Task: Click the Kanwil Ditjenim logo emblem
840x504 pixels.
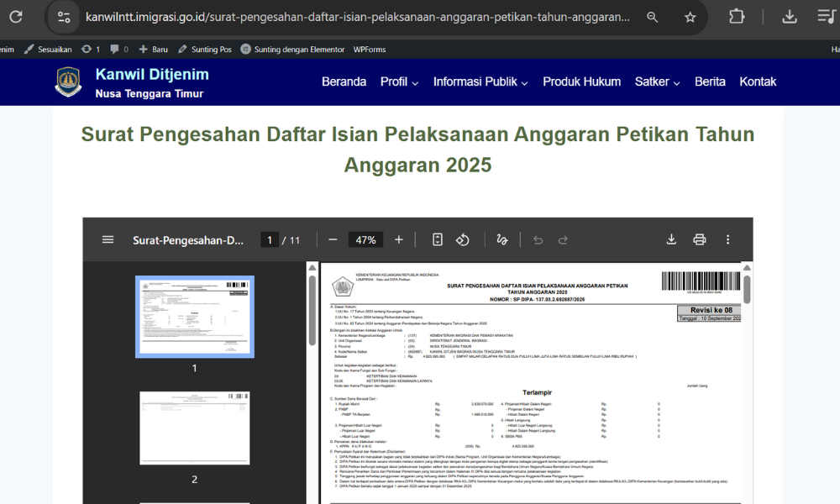Action: point(68,82)
